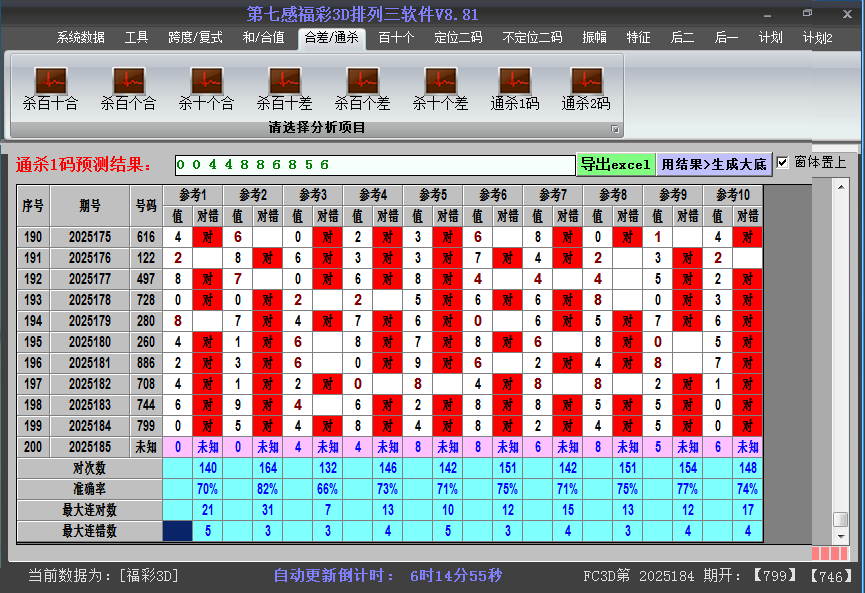Image resolution: width=865 pixels, height=593 pixels.
Task: Select the period cell 2025176
Action: coord(90,258)
